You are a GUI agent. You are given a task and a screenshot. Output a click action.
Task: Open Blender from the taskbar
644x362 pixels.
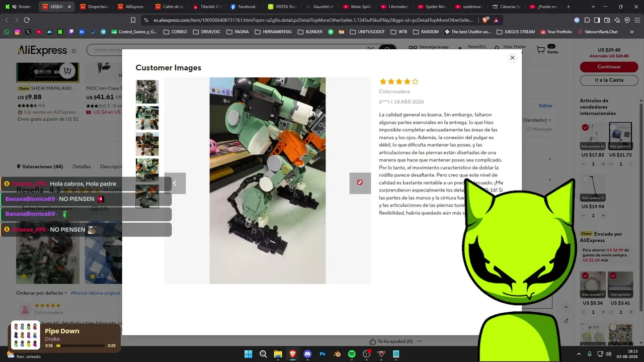click(337, 354)
